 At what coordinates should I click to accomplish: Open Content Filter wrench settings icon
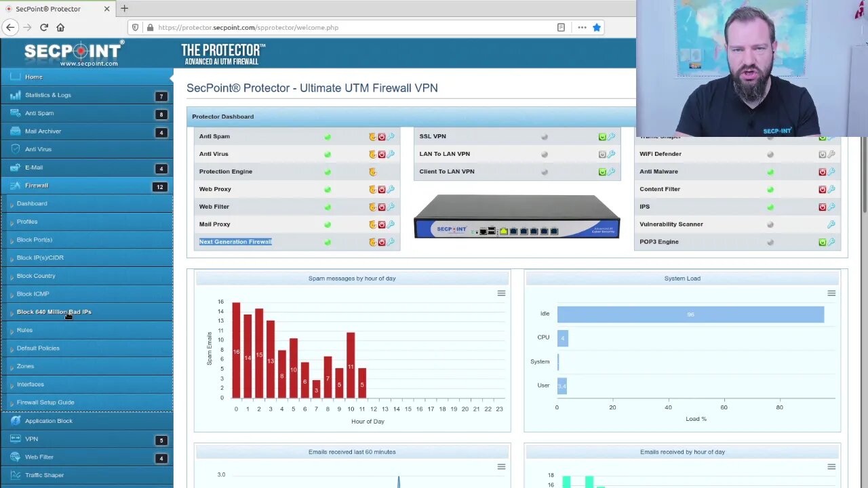click(x=831, y=189)
